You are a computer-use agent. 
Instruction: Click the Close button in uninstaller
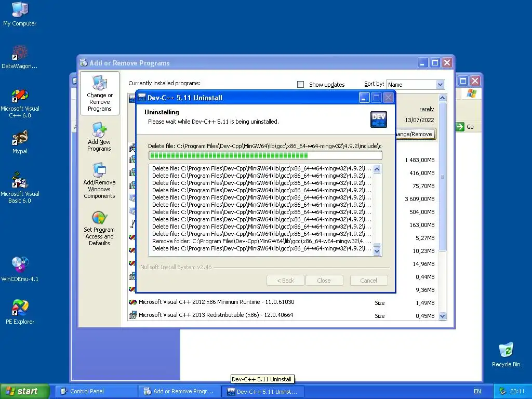click(x=324, y=281)
